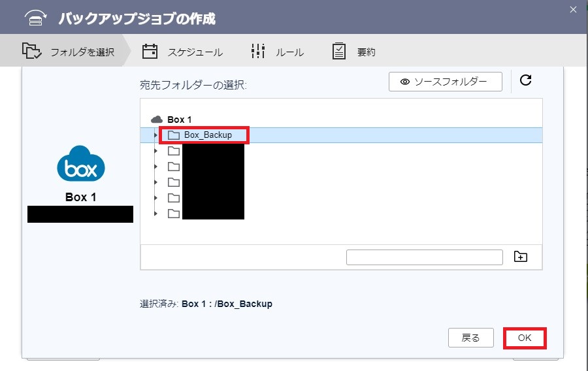The image size is (588, 371).
Task: Open the フォルダを選択 step tab
Action: coord(65,50)
